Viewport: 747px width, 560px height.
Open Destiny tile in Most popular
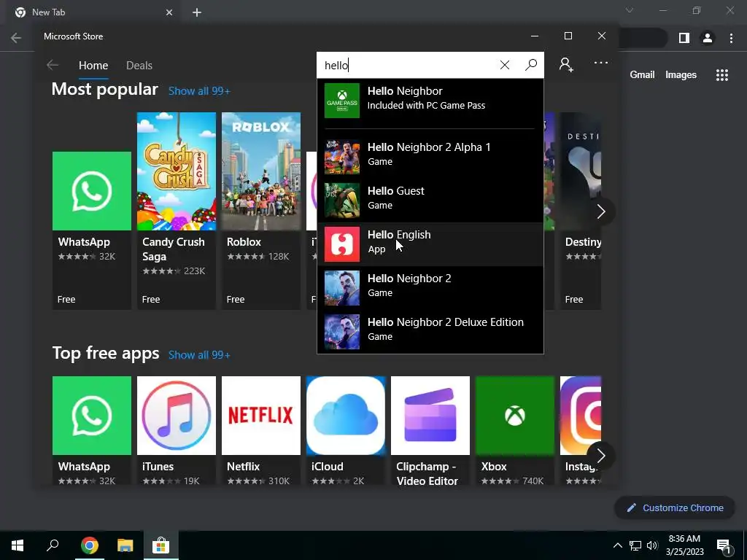(580, 211)
